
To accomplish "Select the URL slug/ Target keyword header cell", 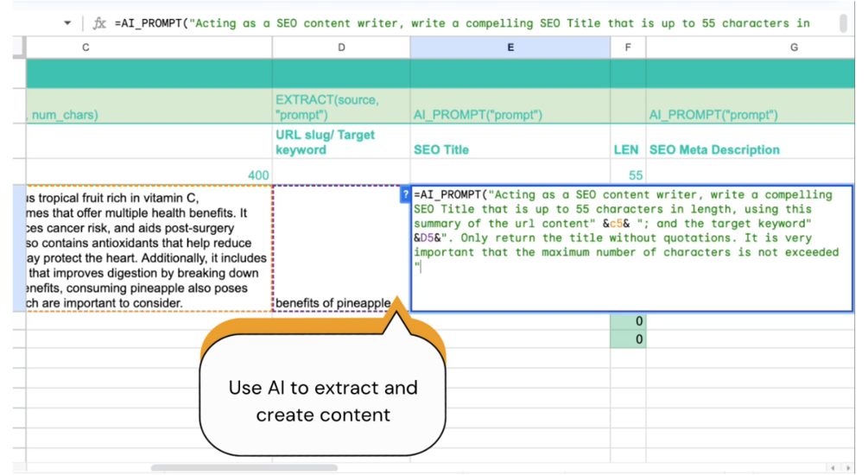I will click(341, 142).
